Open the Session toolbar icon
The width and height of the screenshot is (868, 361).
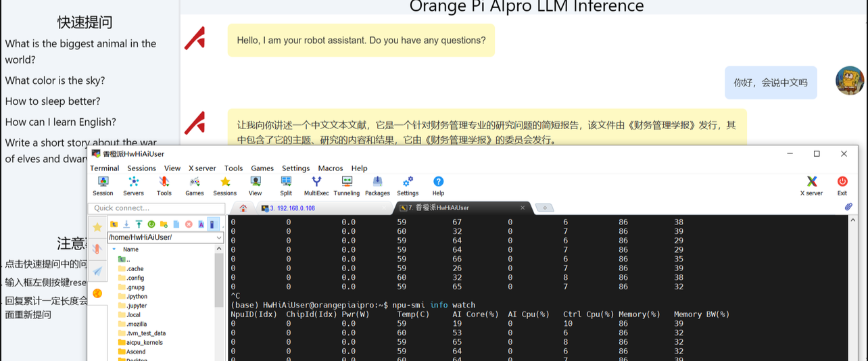coord(103,186)
